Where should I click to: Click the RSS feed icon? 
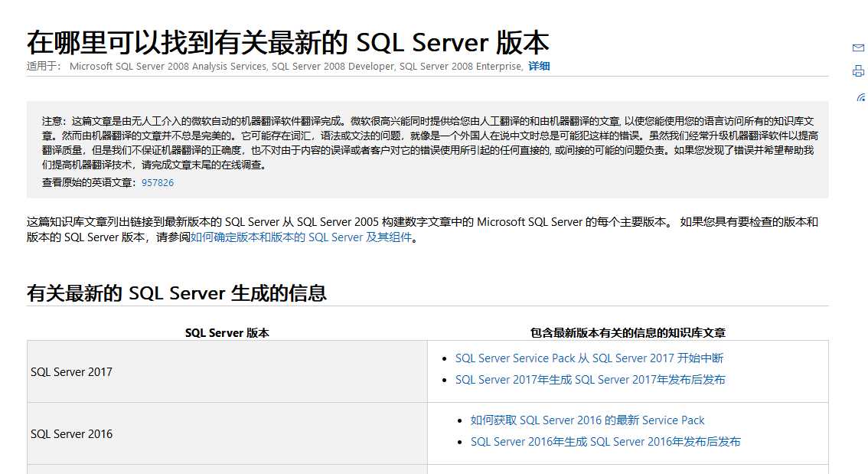861,97
